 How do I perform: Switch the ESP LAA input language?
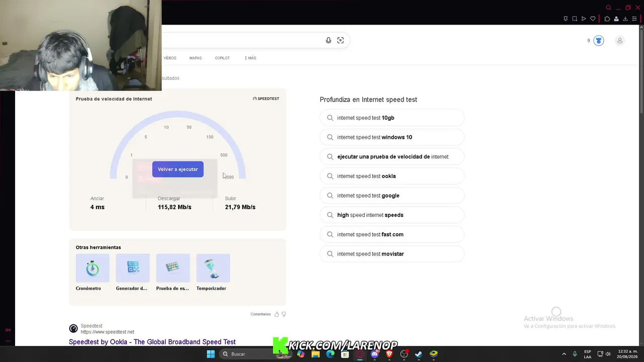tap(588, 354)
